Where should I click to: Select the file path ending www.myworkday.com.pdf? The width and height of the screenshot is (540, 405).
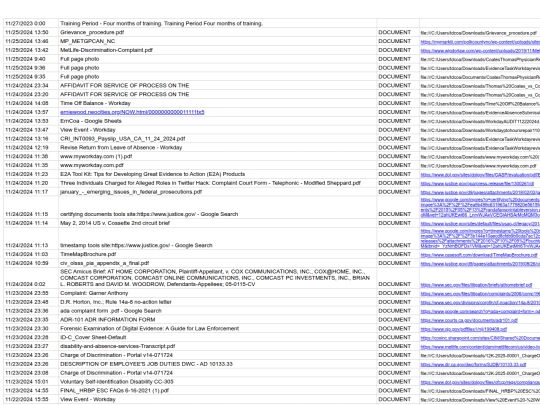pos(478,166)
